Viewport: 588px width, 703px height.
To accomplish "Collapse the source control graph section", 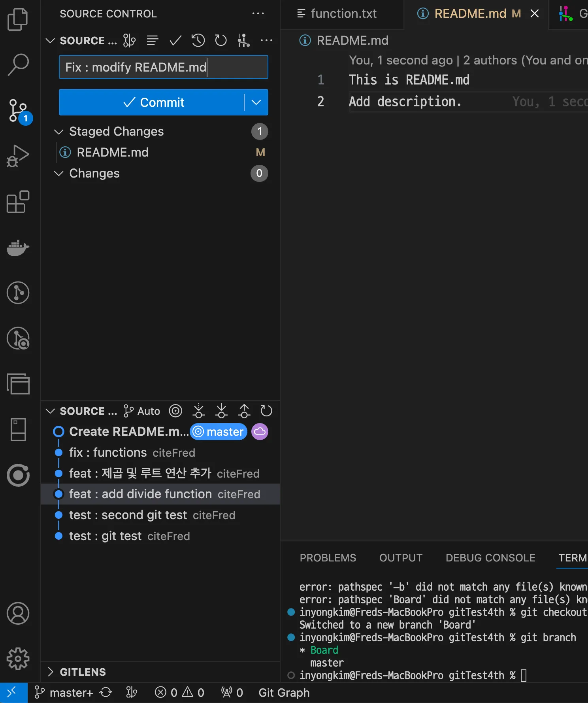I will pyautogui.click(x=50, y=411).
